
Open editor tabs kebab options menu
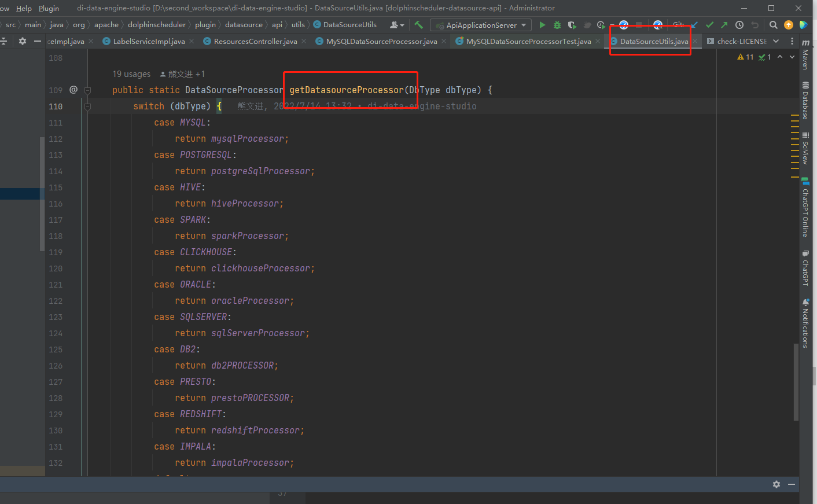coord(792,41)
